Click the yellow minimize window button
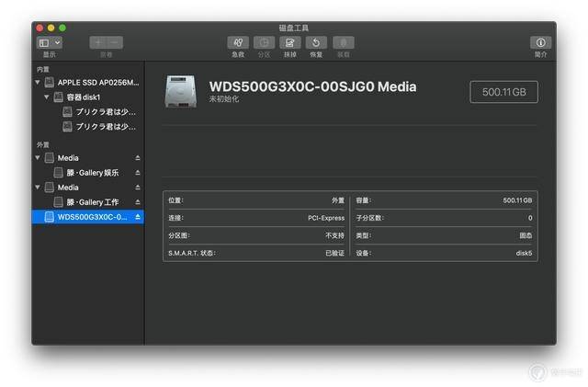Screen dimensions: 588x387 coord(51,28)
